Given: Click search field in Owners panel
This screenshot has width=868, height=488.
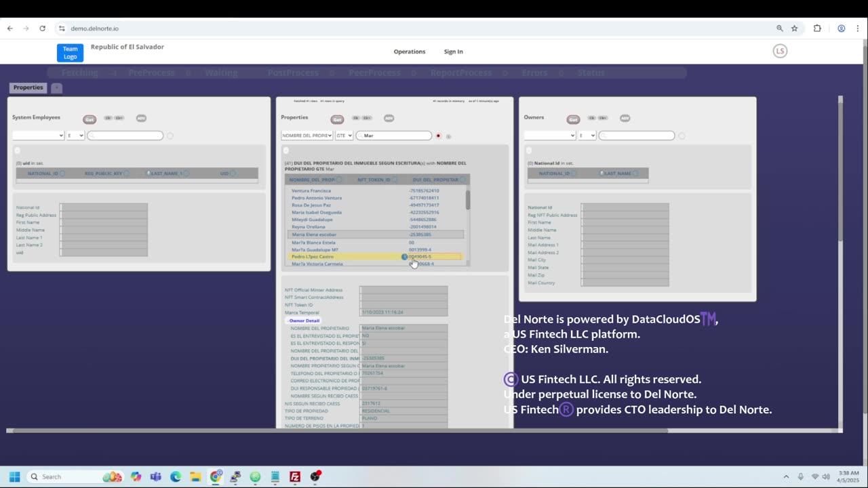Looking at the screenshot, I should (x=637, y=136).
